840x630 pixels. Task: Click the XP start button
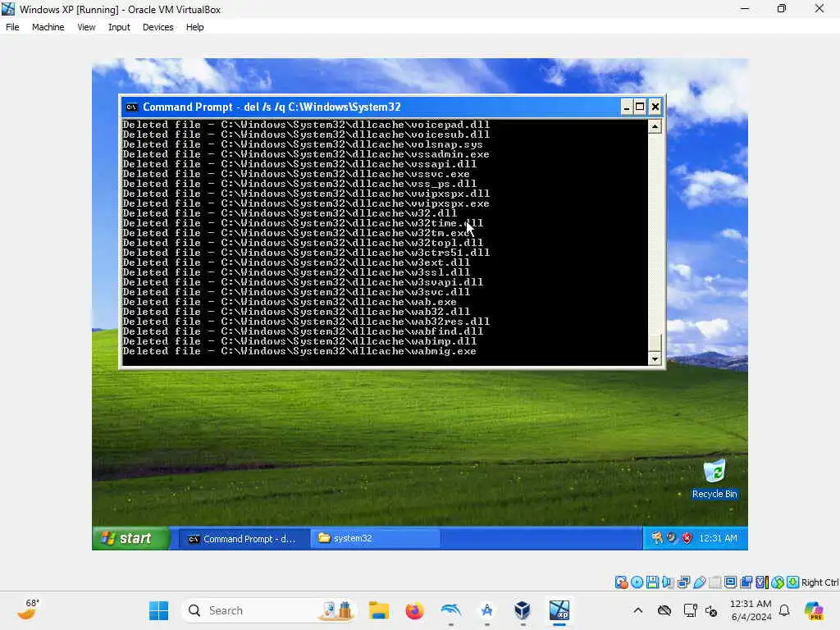(131, 538)
